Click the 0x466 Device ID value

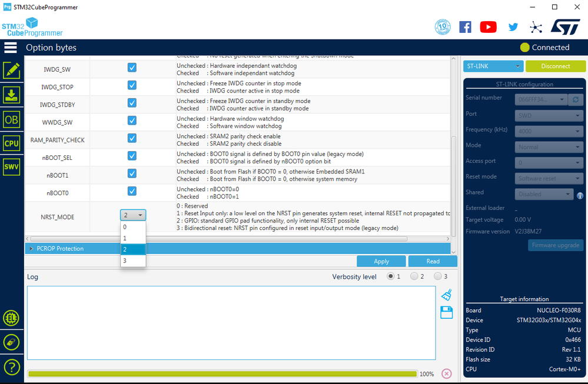pos(573,340)
